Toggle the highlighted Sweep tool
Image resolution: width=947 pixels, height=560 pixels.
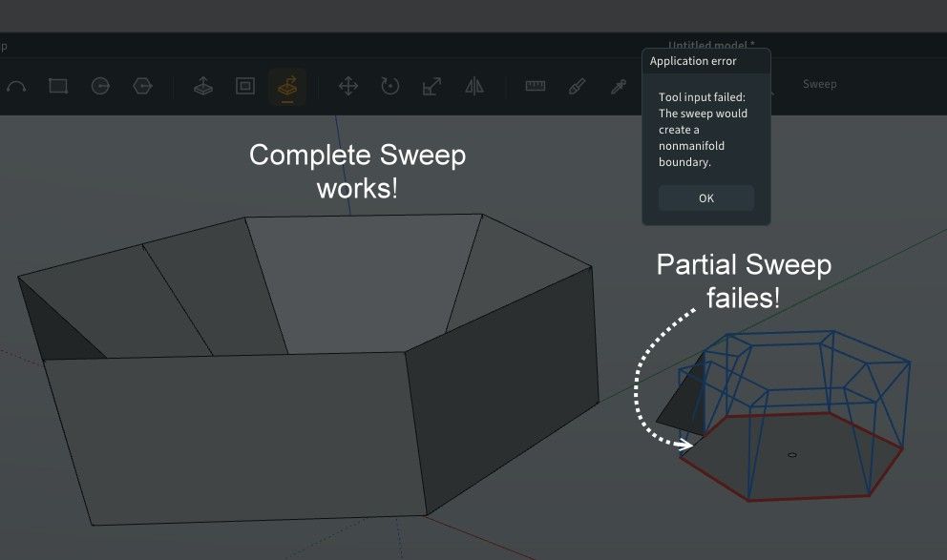[287, 87]
